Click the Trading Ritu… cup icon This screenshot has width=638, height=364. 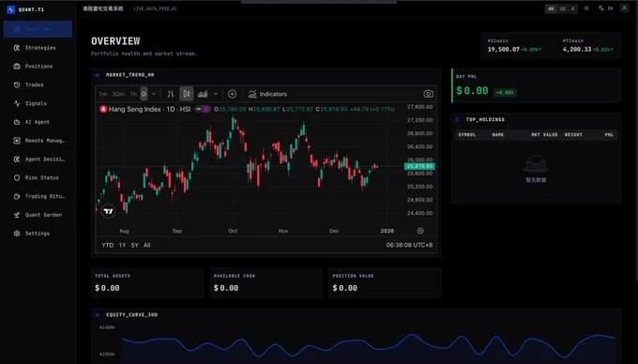click(x=17, y=196)
